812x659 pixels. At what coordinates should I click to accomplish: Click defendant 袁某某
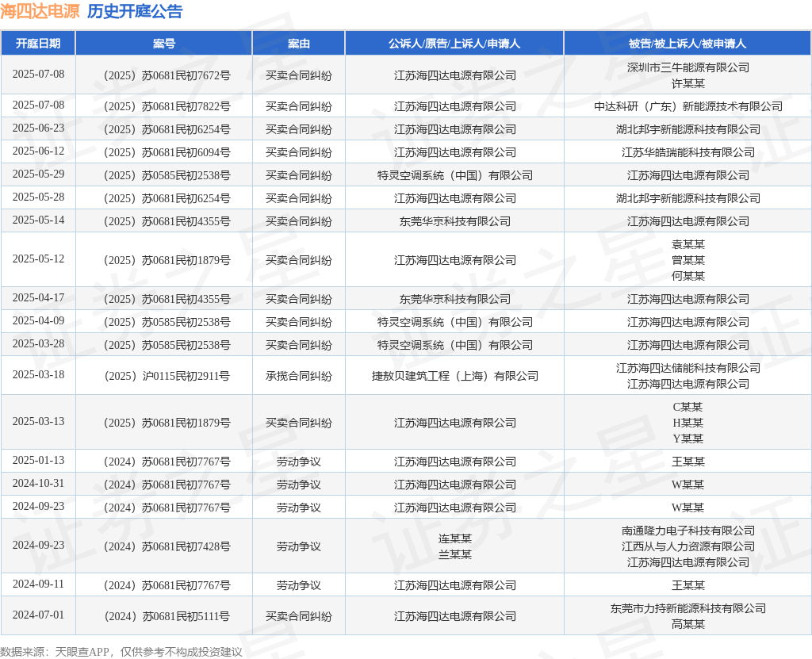pyautogui.click(x=688, y=244)
